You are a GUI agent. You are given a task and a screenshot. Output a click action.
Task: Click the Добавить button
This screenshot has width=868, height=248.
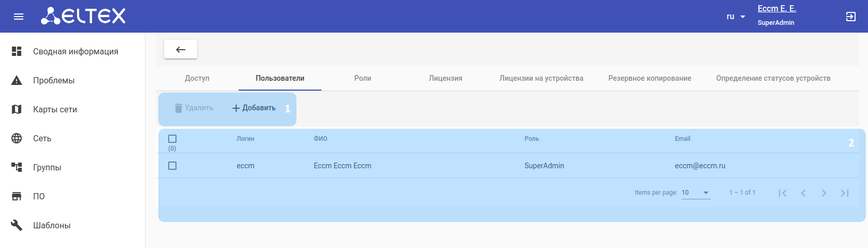(x=254, y=108)
